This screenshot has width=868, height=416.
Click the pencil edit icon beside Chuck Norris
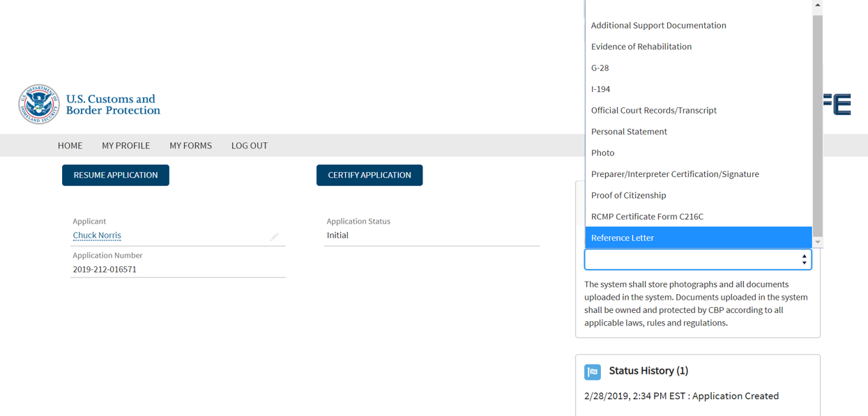pyautogui.click(x=275, y=237)
